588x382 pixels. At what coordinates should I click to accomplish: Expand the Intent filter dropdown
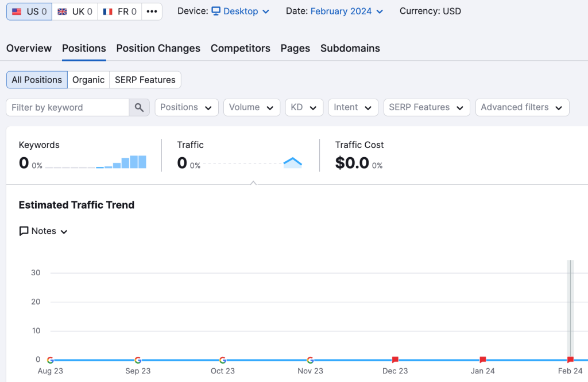[353, 107]
